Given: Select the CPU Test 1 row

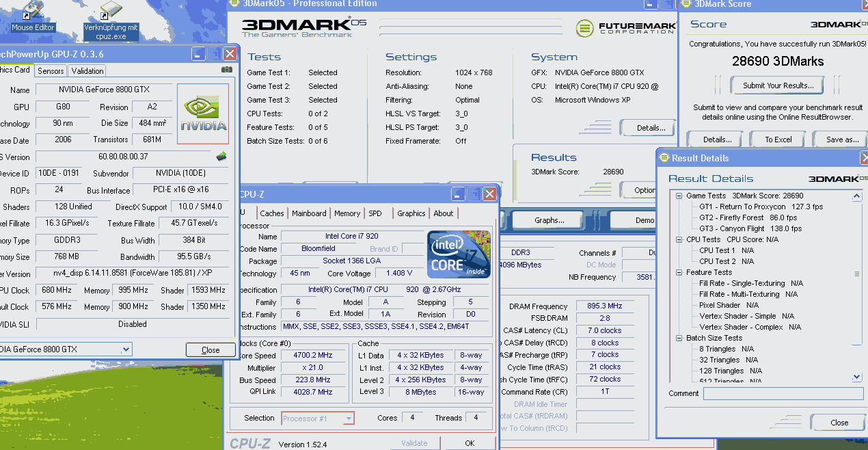Looking at the screenshot, I should 727,250.
